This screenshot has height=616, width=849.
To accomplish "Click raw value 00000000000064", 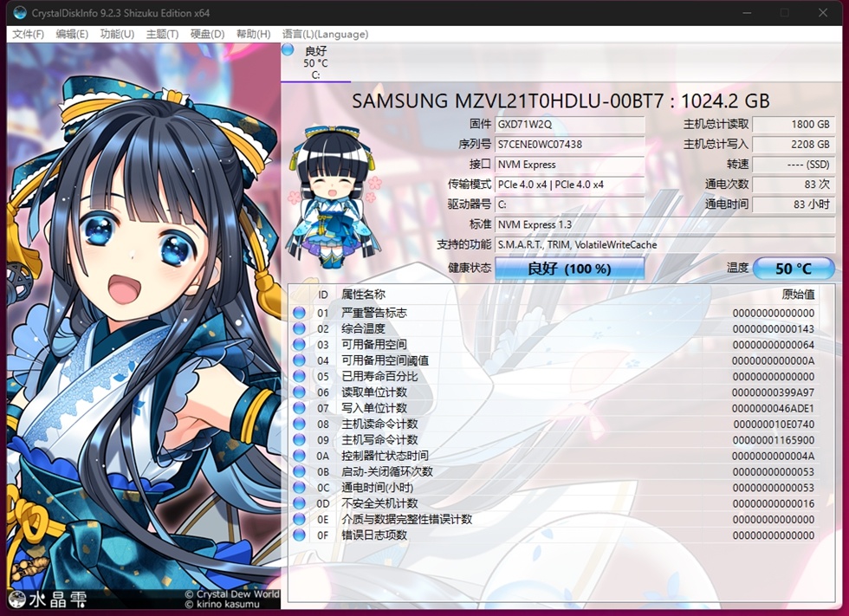I will tap(773, 345).
